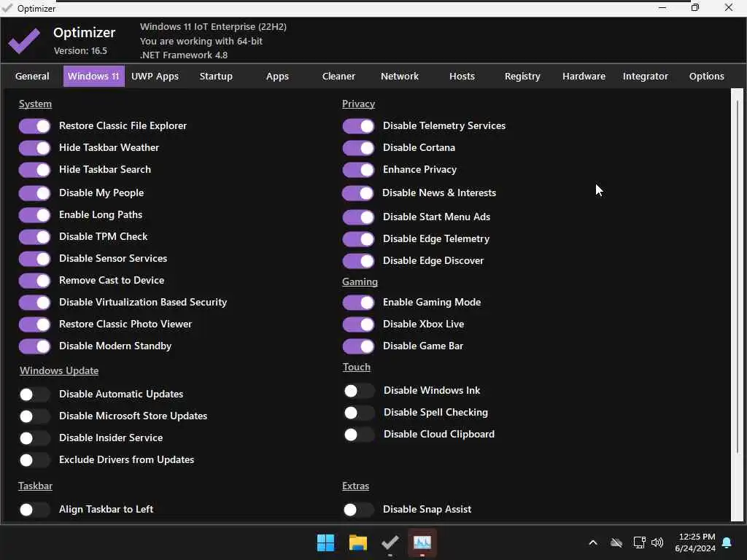Click the Privacy section heading link
This screenshot has width=747, height=560.
coord(358,104)
